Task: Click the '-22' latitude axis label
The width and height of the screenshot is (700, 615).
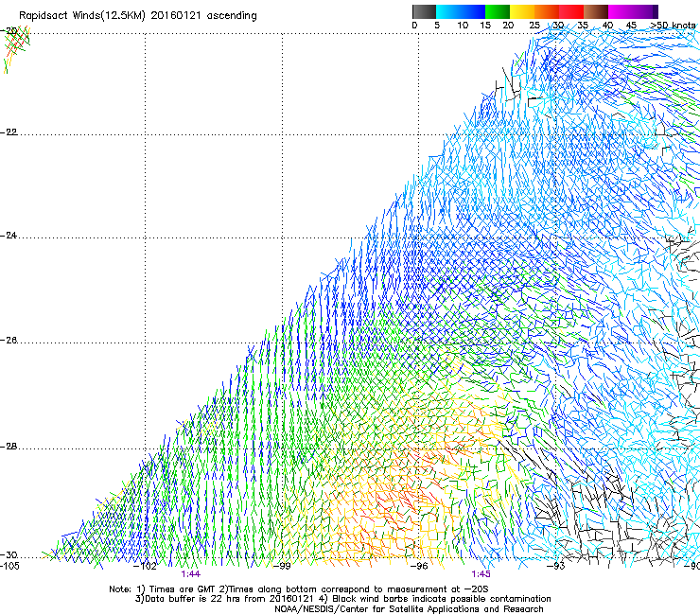Action: pyautogui.click(x=9, y=132)
